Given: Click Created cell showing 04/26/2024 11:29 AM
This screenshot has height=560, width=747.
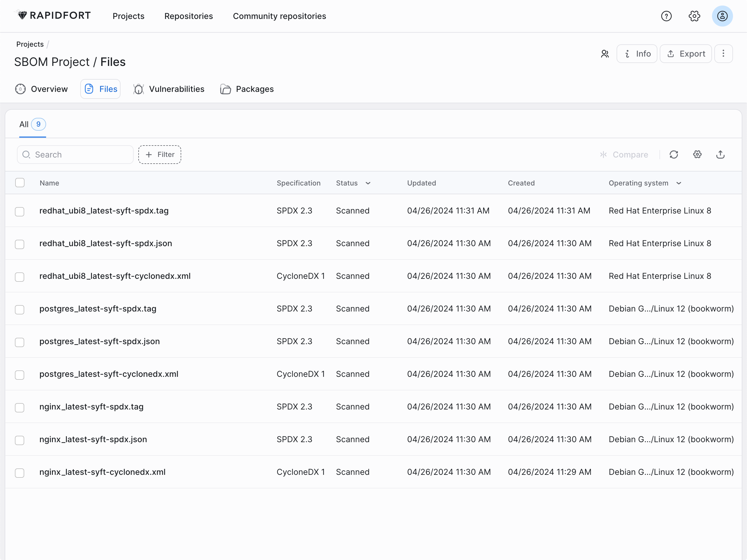Looking at the screenshot, I should click(x=549, y=472).
